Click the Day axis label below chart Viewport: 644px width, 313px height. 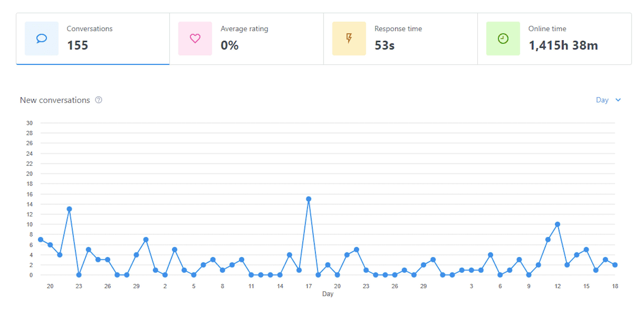pyautogui.click(x=328, y=294)
